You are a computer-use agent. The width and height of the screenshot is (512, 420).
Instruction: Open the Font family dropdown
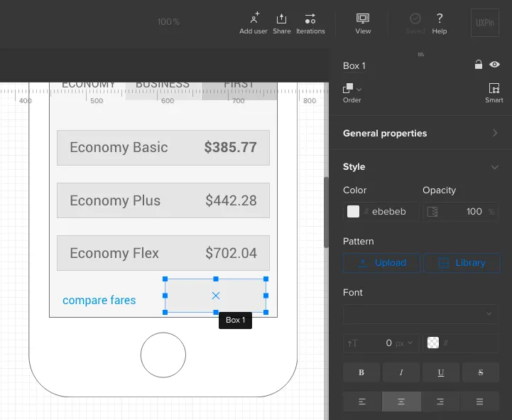pos(421,314)
